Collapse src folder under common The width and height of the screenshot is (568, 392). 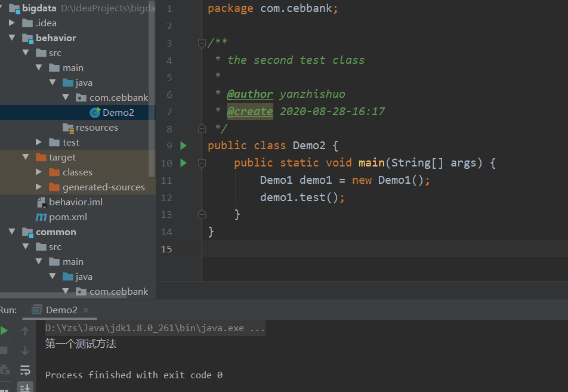(x=26, y=246)
